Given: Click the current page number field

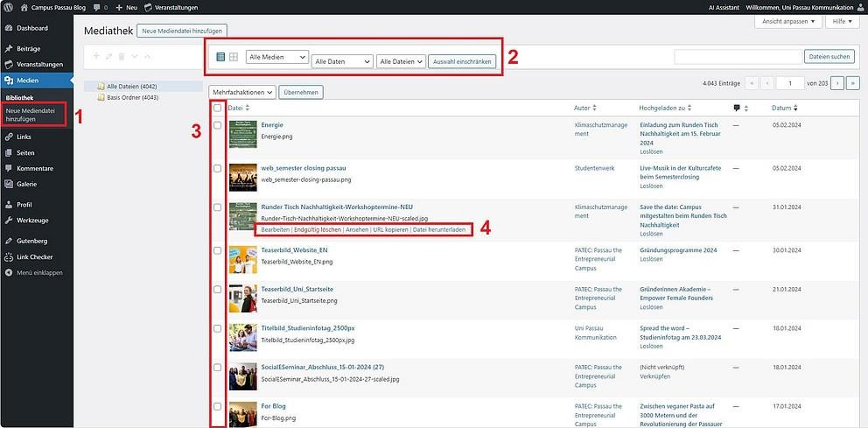Looking at the screenshot, I should 790,83.
